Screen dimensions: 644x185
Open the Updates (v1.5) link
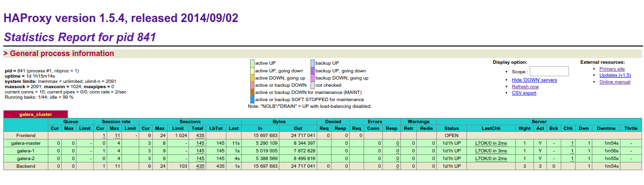615,75
